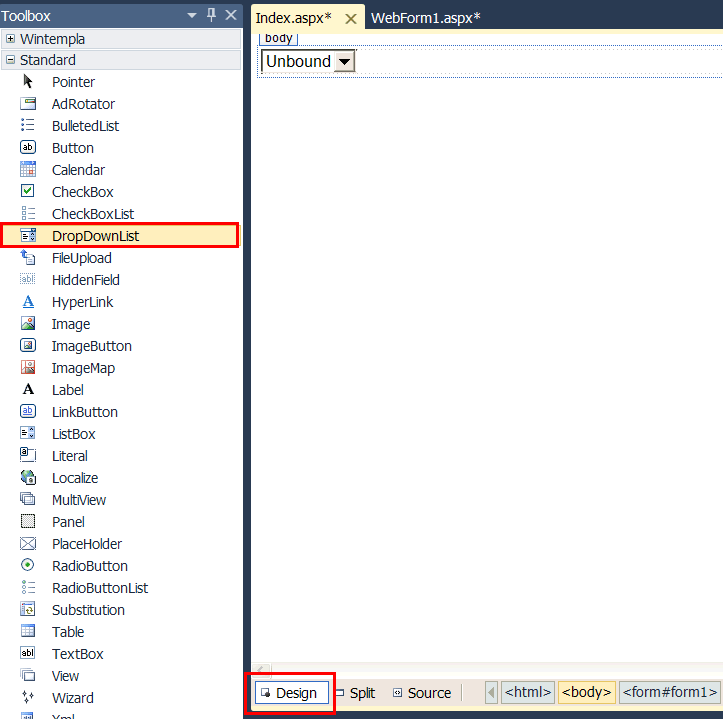Toggle the Toolbox auto-hide pin

212,15
